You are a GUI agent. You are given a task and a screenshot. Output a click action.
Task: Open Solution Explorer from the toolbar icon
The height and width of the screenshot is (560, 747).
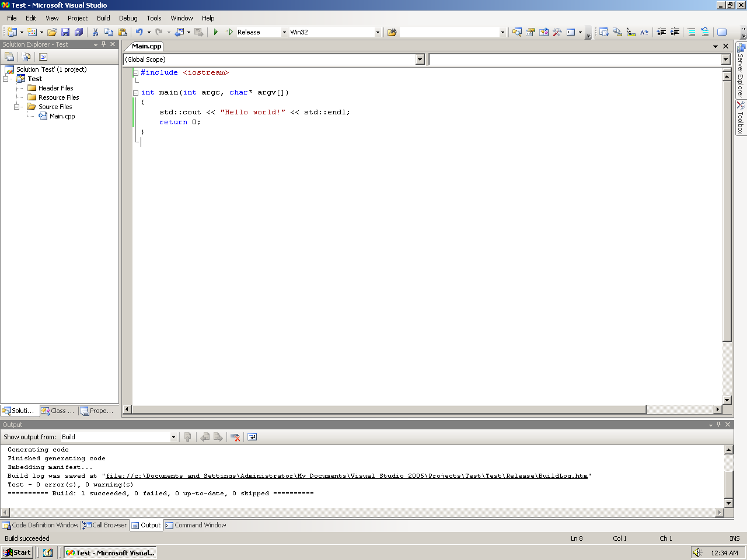tap(517, 32)
